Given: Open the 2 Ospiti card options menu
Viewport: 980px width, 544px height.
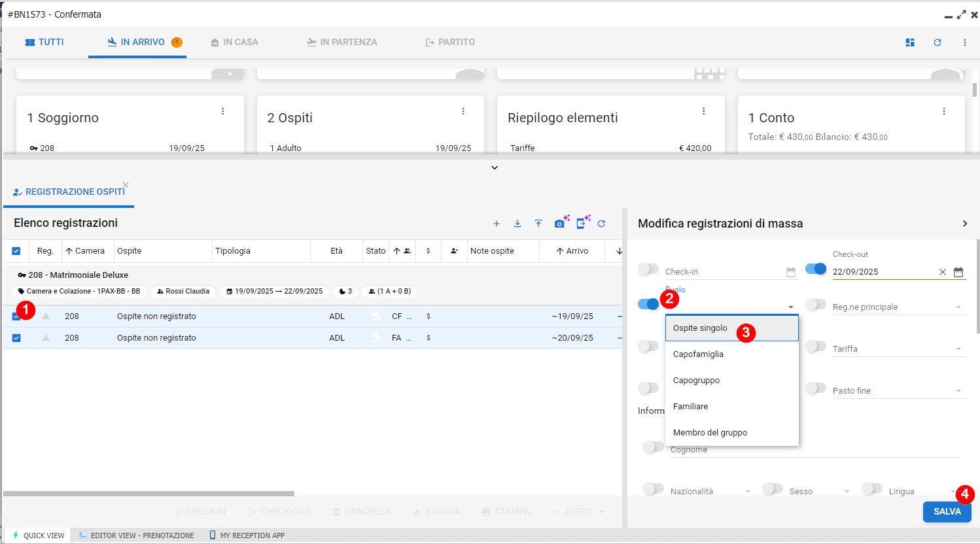Looking at the screenshot, I should click(463, 112).
